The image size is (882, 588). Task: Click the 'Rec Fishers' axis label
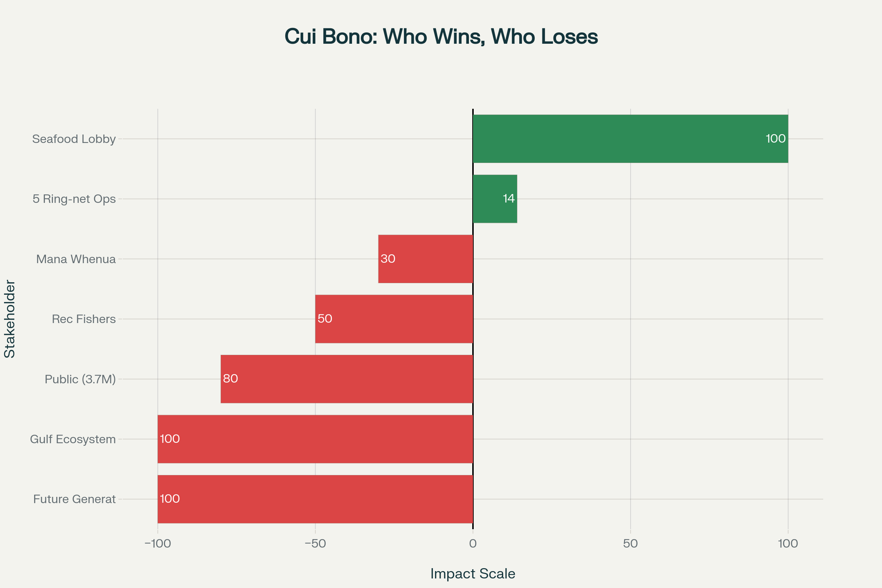(84, 319)
